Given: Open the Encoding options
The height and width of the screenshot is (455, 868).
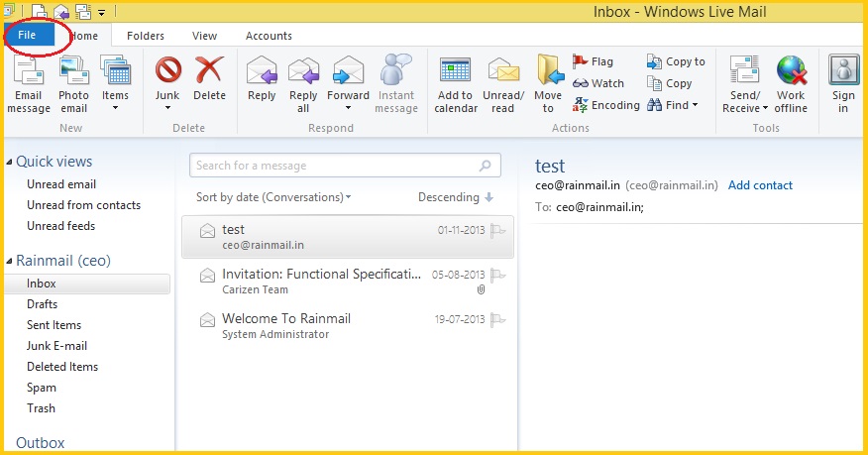Looking at the screenshot, I should (x=606, y=105).
